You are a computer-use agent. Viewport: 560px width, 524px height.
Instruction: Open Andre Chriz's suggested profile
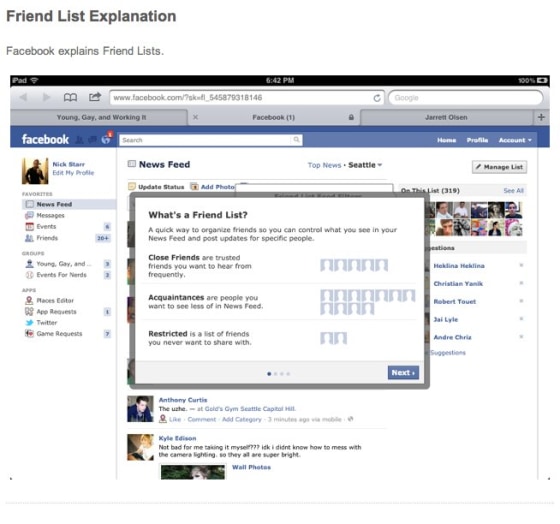452,337
